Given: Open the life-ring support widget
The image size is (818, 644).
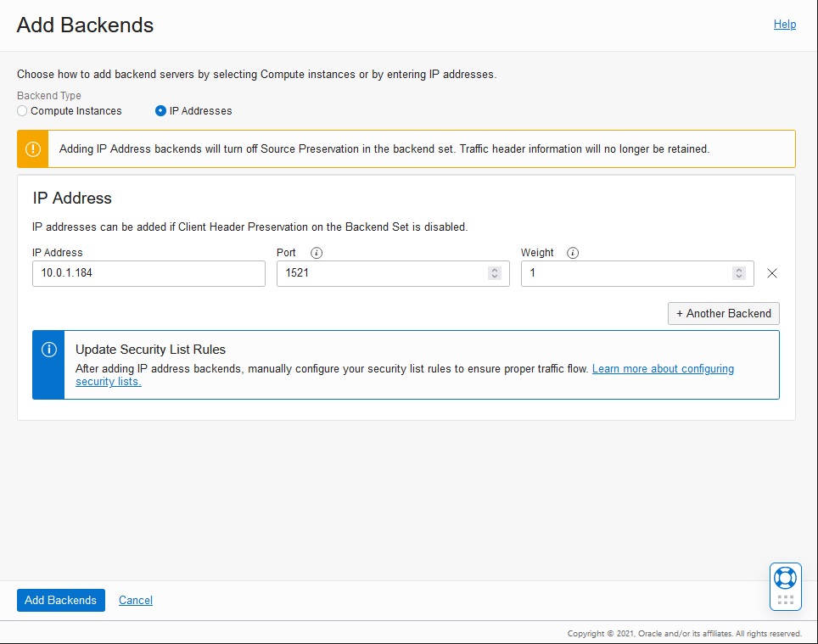Looking at the screenshot, I should (785, 578).
